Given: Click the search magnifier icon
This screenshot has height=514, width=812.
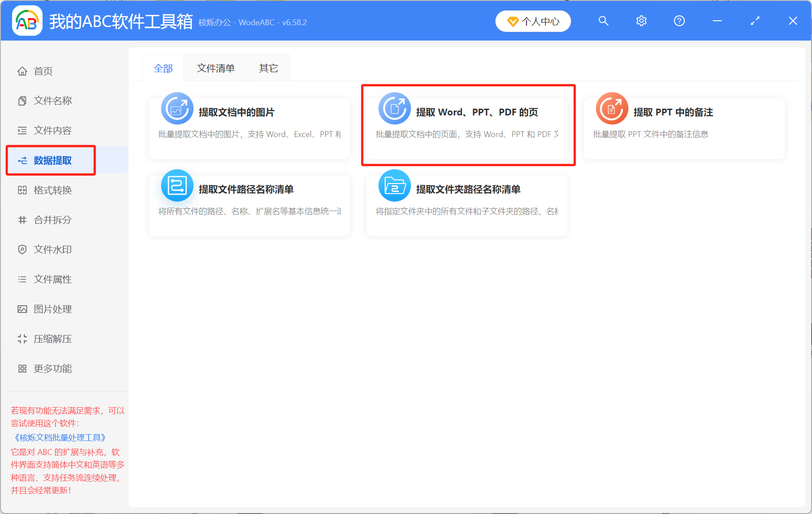Looking at the screenshot, I should click(x=603, y=21).
